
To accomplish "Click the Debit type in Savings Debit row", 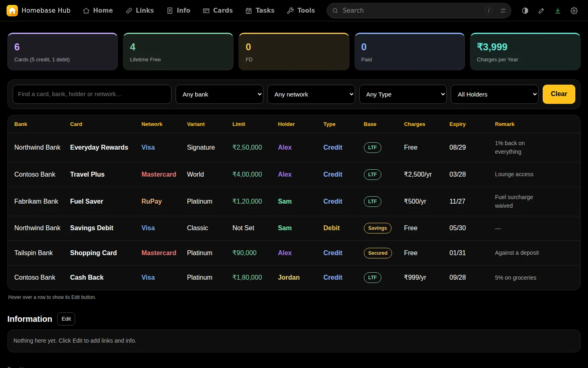I will pos(332,228).
